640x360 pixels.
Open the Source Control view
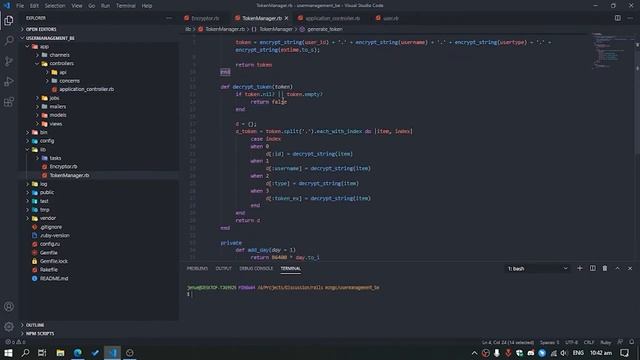(9, 61)
